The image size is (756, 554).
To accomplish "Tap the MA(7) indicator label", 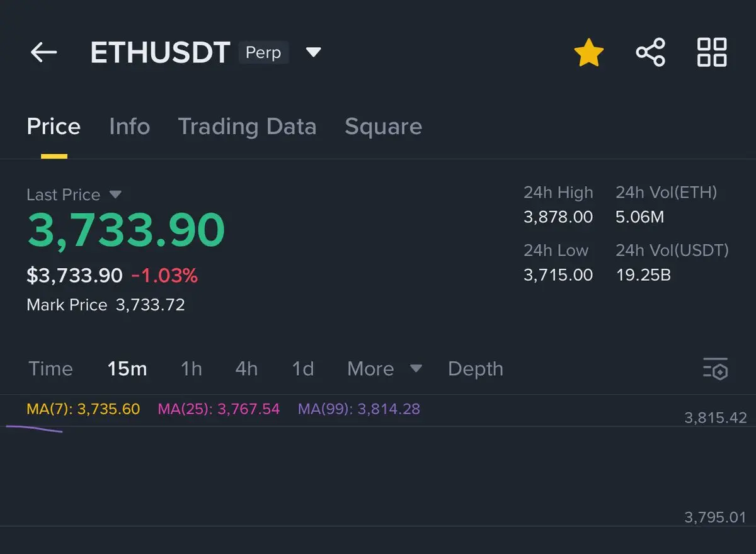I will [x=83, y=409].
